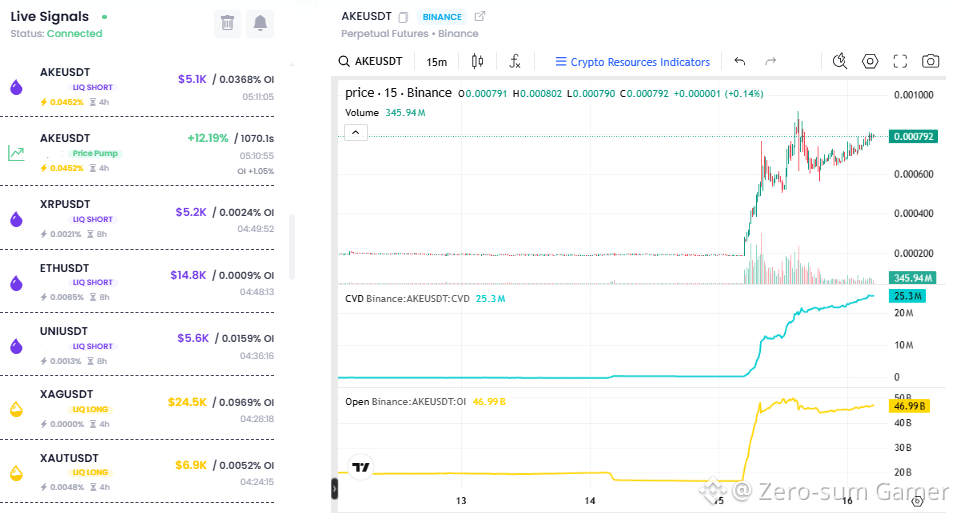Click the yellow droplet icon beside XAUTUSDT
Screen dimensions: 957x516
coord(16,473)
